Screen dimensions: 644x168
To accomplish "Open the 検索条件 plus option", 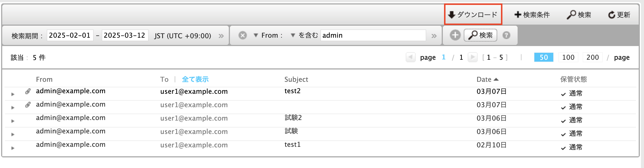I will (x=532, y=15).
